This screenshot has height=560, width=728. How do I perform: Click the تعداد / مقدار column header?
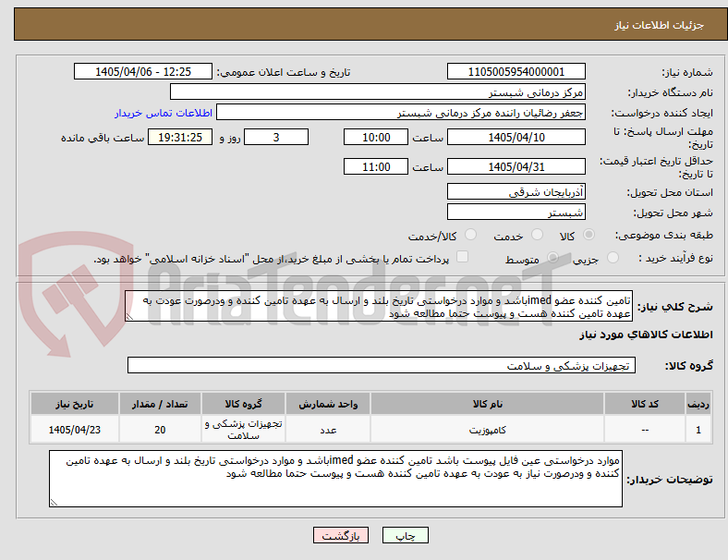(x=160, y=404)
